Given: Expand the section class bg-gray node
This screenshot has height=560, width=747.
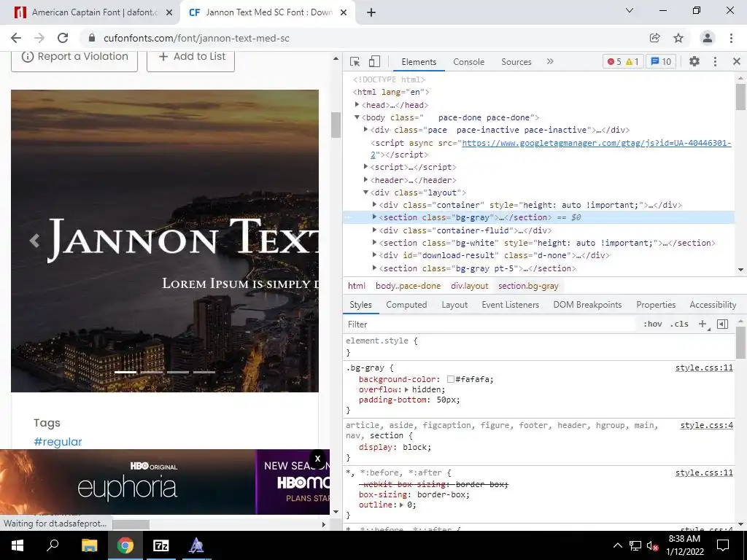Looking at the screenshot, I should coord(374,217).
